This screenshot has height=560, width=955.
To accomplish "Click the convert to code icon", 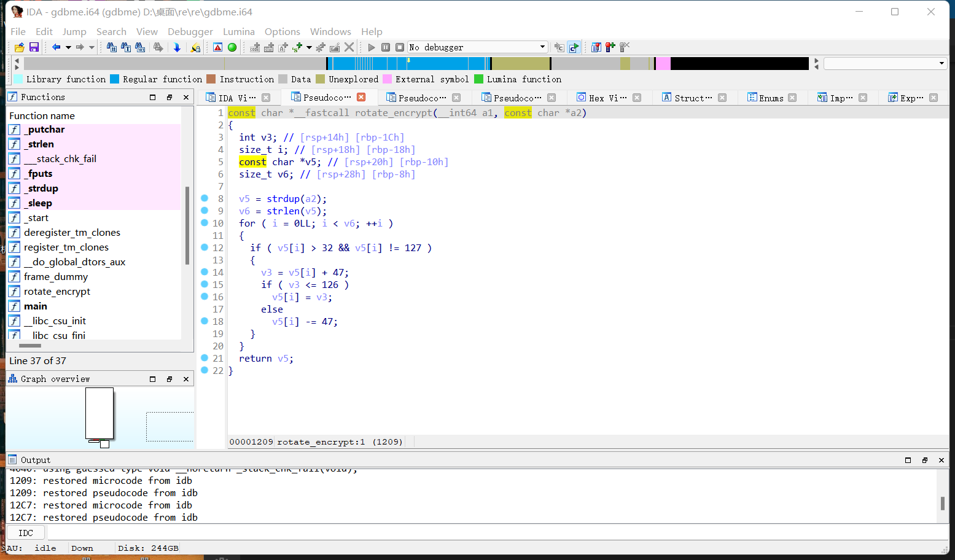I will (255, 47).
